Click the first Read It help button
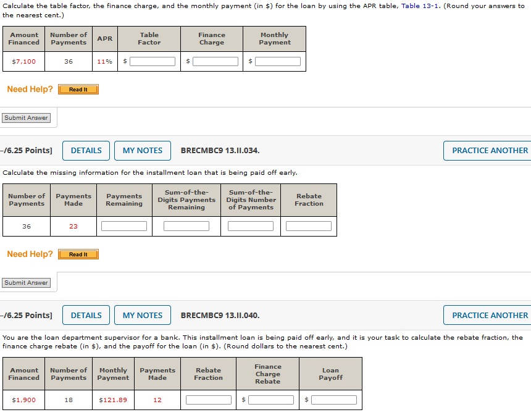531x420 pixels. tap(78, 90)
